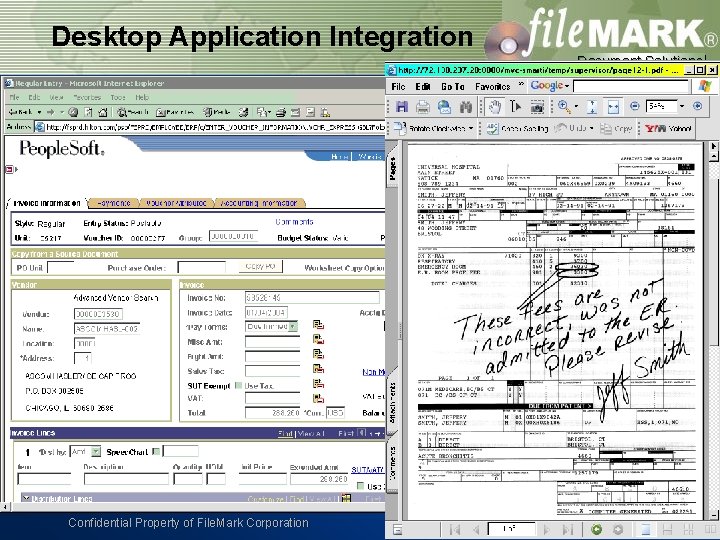Click the round Zoom Out minus button
The width and height of the screenshot is (720, 540).
tap(635, 107)
